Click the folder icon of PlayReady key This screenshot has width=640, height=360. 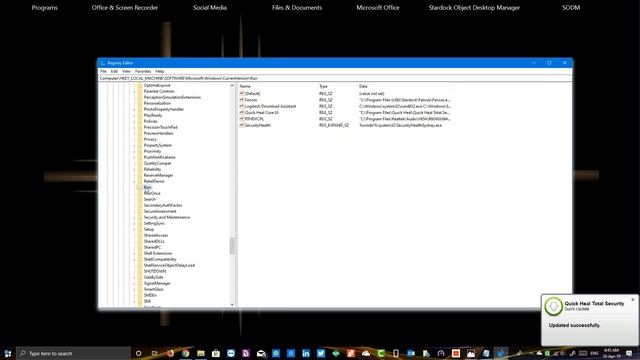pos(140,116)
